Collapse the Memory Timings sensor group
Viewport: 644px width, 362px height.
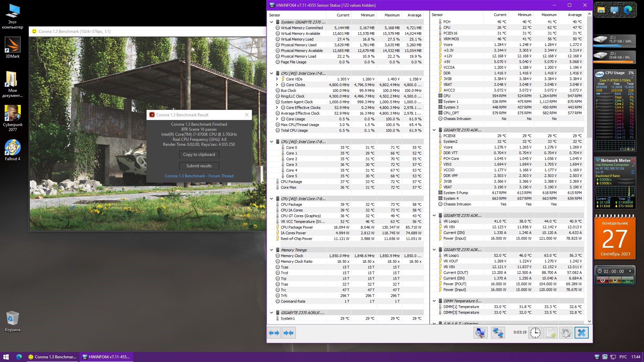tap(271, 250)
